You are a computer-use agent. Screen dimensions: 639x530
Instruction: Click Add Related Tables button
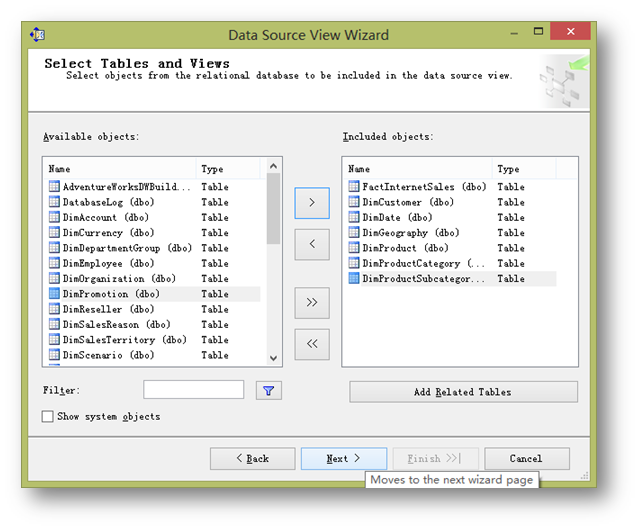click(x=463, y=392)
